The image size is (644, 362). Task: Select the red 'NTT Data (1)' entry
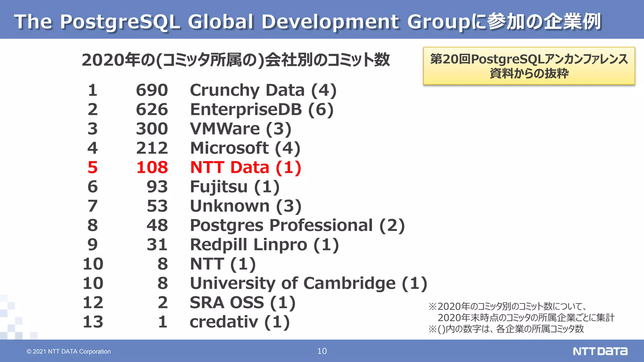pyautogui.click(x=246, y=167)
